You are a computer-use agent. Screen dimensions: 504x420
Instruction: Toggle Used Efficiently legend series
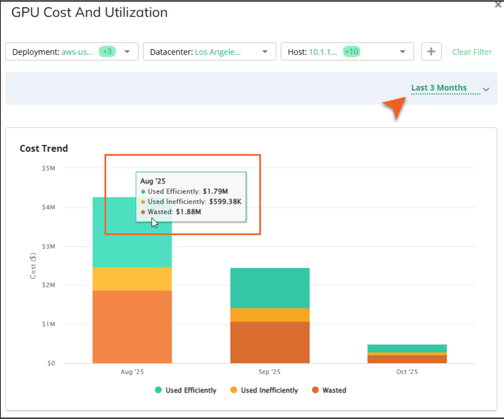[191, 390]
